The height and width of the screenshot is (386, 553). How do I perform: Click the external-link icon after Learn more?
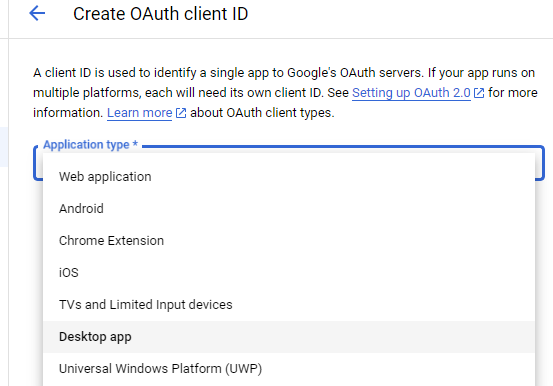click(181, 113)
